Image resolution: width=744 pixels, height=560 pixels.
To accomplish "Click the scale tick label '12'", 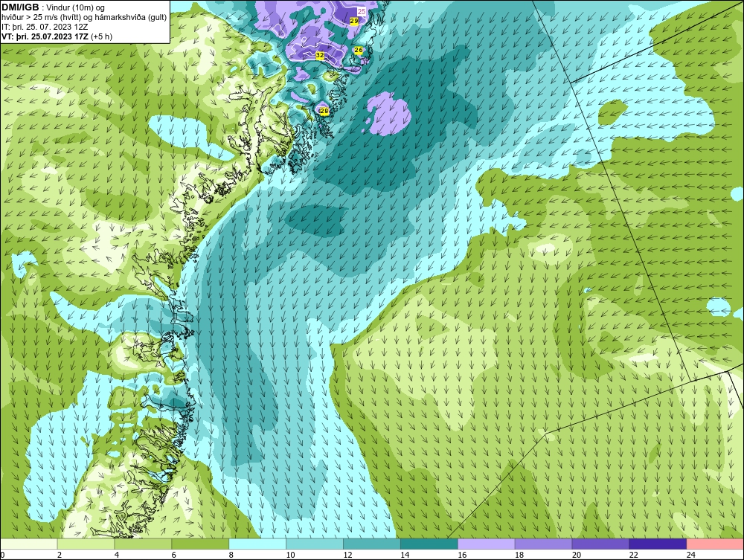I will (x=347, y=555).
